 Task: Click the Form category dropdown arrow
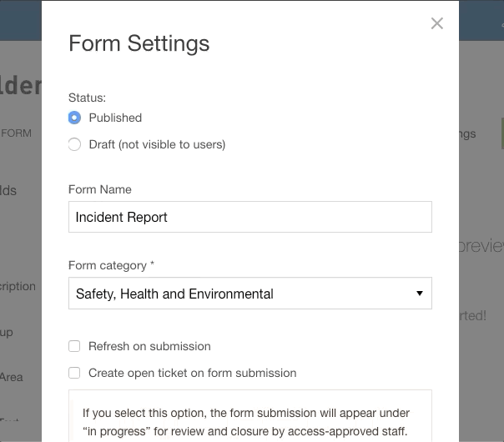pos(419,294)
